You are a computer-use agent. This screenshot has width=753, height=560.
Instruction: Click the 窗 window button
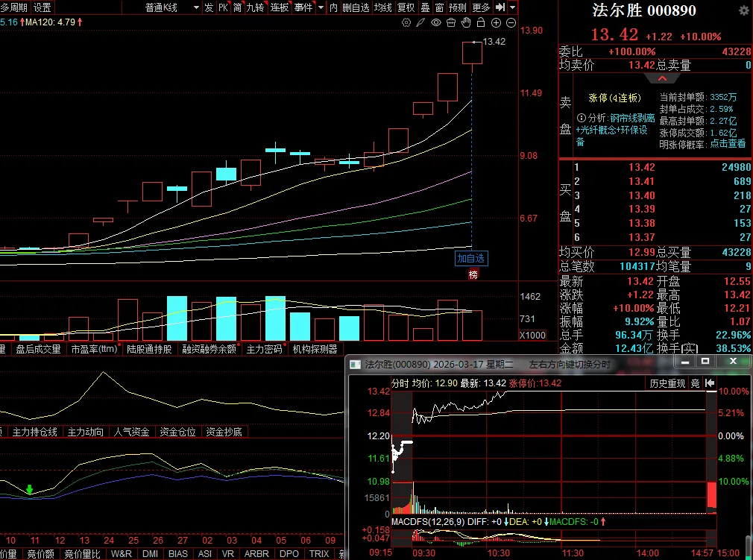[x=439, y=7]
